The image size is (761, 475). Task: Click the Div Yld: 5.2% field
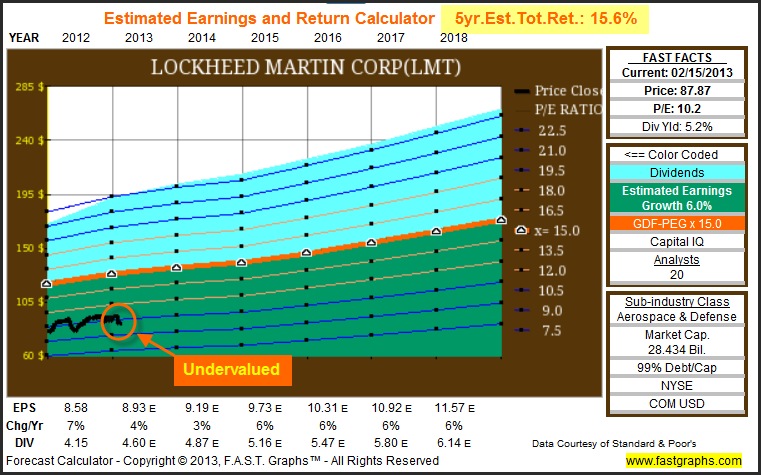coord(677,127)
